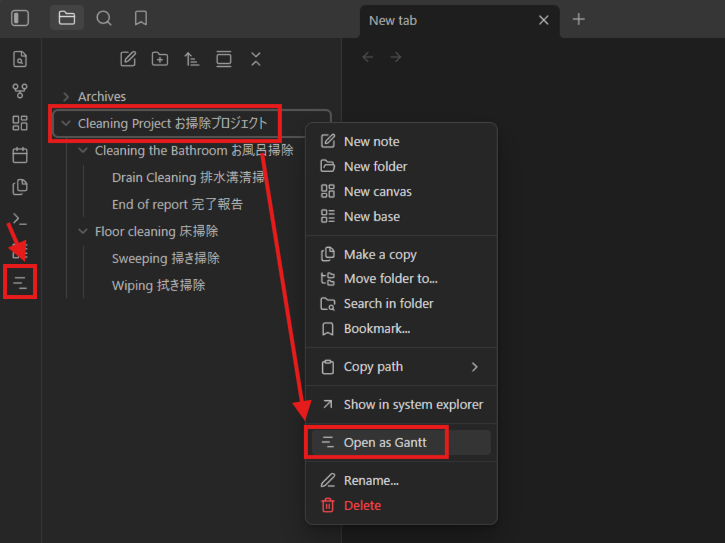Open Gantt chart ribbon icon
Image resolution: width=725 pixels, height=543 pixels.
coord(20,282)
